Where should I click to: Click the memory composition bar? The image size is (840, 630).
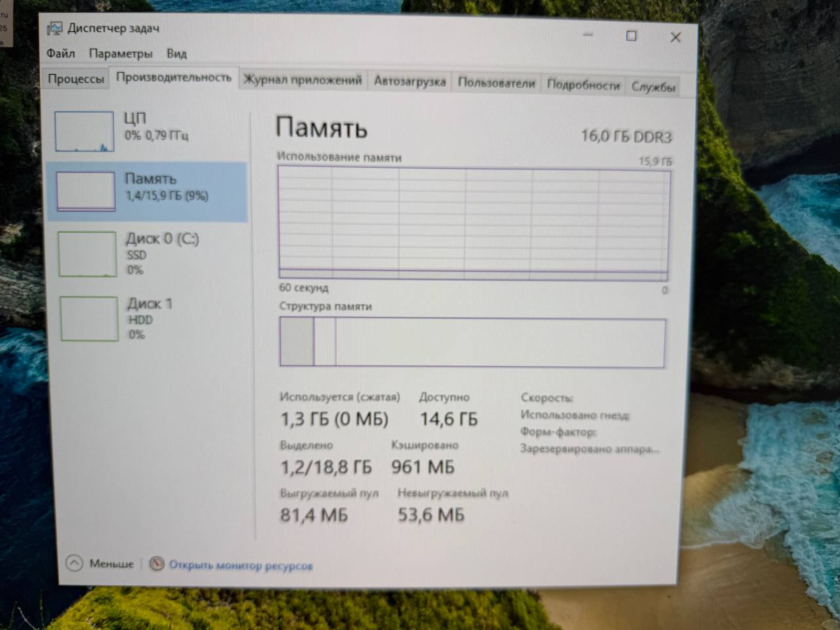(x=472, y=342)
